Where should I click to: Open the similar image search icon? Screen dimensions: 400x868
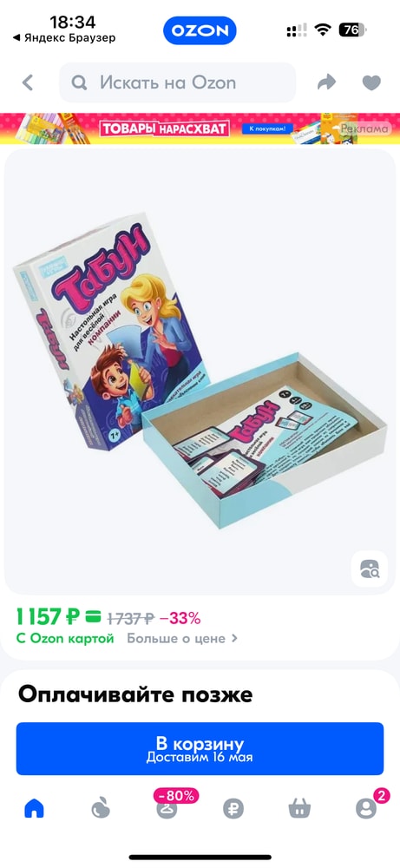coord(369,569)
